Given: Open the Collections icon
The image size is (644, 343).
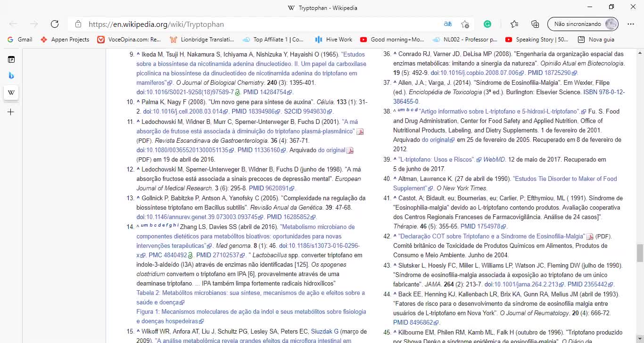Looking at the screenshot, I should [x=535, y=24].
